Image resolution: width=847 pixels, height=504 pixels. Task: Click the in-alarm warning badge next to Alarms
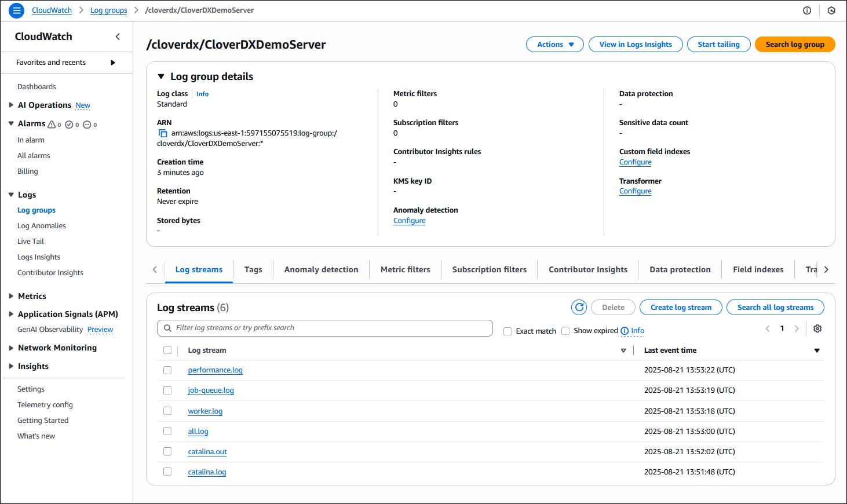52,124
